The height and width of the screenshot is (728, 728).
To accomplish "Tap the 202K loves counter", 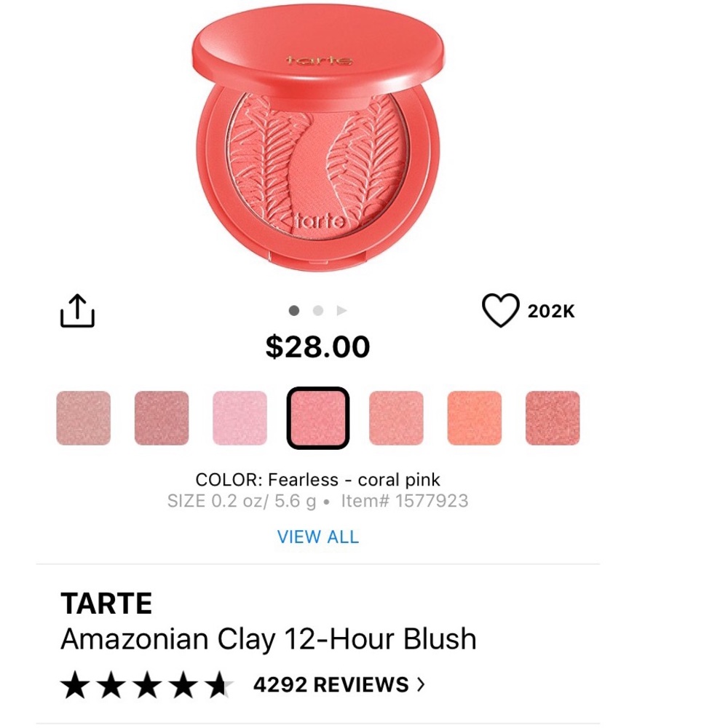I will (551, 310).
